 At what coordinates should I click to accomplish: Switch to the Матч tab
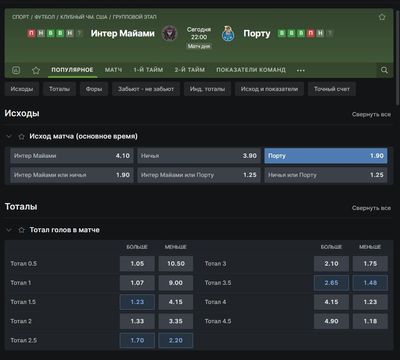[x=113, y=70]
